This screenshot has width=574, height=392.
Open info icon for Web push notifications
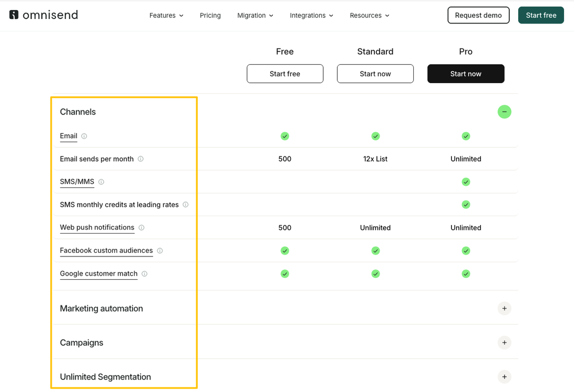point(141,228)
